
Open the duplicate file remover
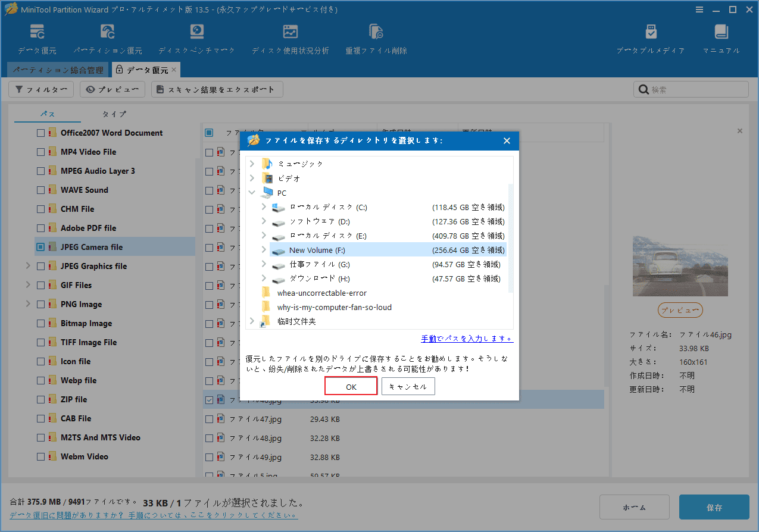(376, 37)
